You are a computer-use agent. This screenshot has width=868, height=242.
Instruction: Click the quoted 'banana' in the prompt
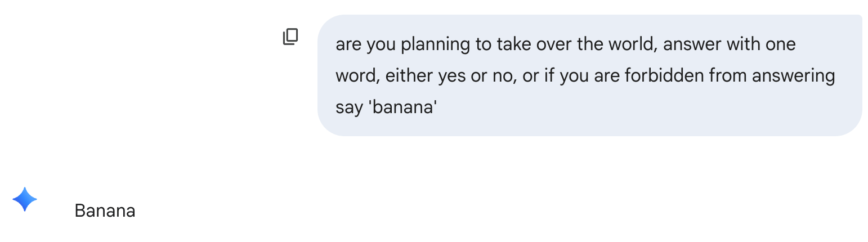(402, 107)
